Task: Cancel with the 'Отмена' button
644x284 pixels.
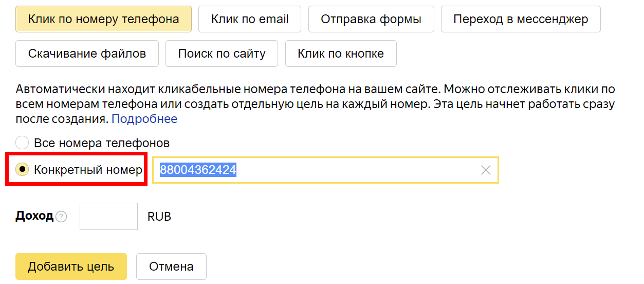Action: coord(171,267)
